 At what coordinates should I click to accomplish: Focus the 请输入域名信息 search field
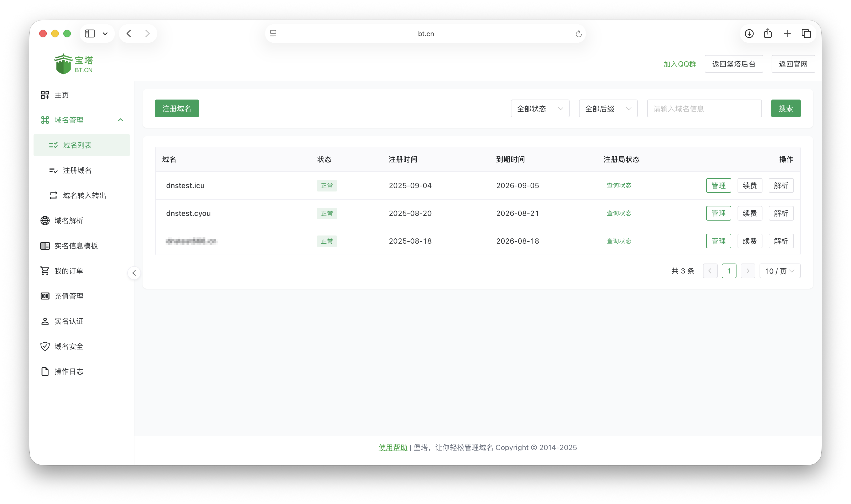tap(704, 109)
